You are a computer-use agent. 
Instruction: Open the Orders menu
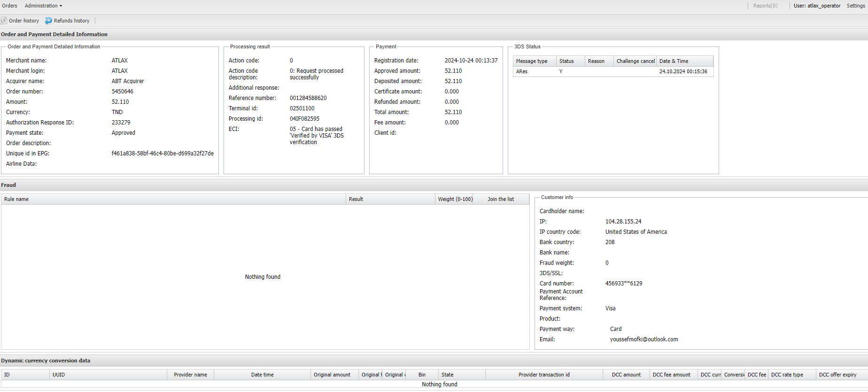coord(9,6)
